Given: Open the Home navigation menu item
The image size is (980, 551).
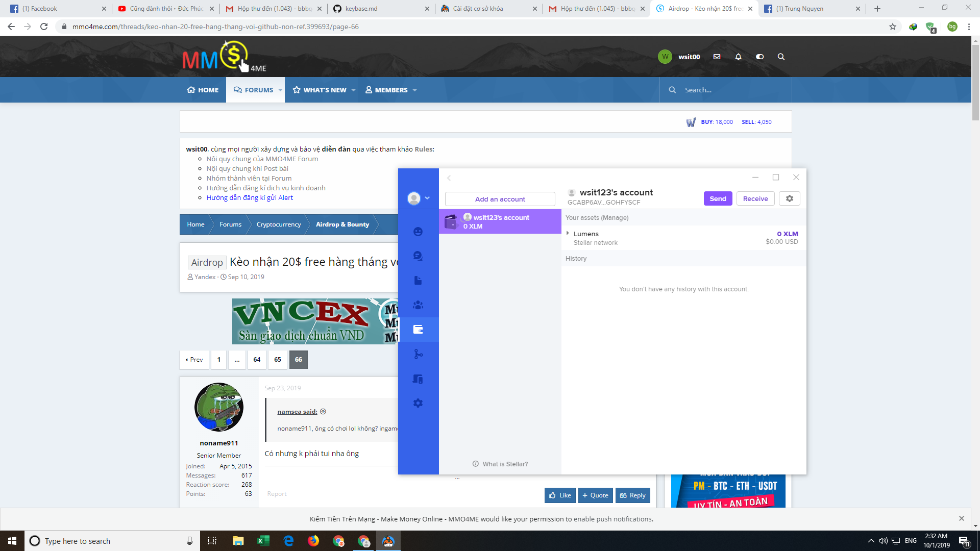Looking at the screenshot, I should point(203,90).
